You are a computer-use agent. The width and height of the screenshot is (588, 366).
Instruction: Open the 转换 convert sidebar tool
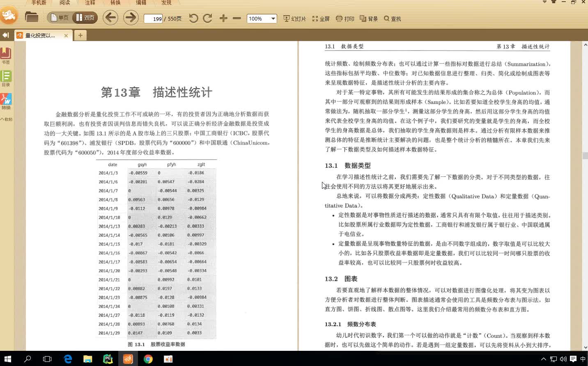(6, 101)
